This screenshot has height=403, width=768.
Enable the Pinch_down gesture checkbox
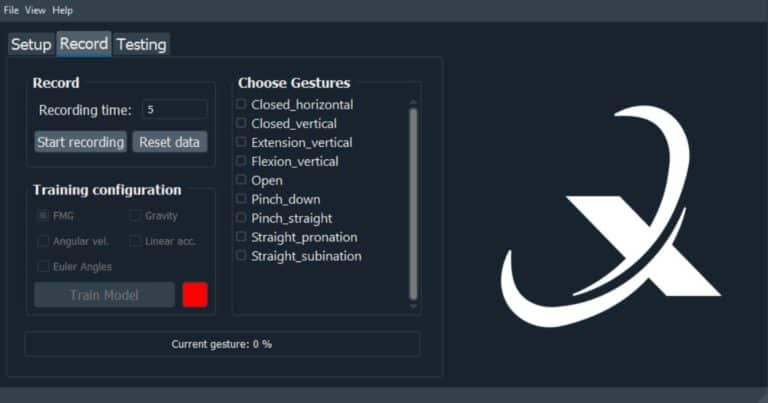[x=241, y=199]
